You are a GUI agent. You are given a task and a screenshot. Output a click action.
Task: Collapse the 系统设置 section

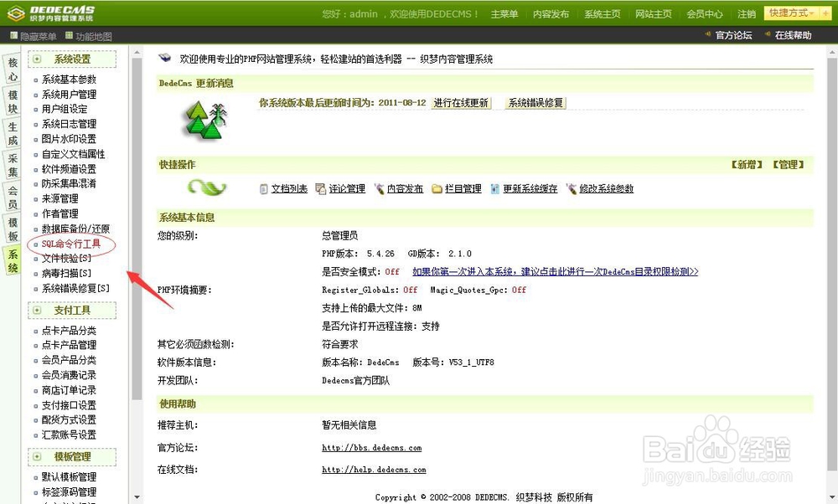pyautogui.click(x=37, y=59)
